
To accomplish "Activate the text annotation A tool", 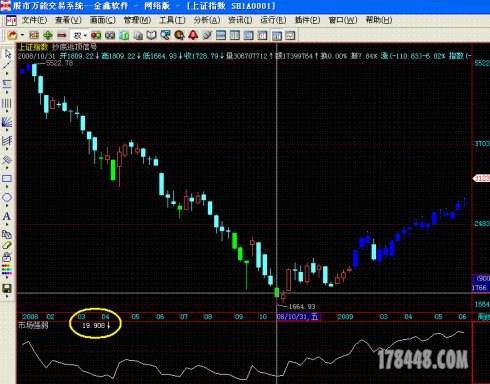I will point(7,216).
